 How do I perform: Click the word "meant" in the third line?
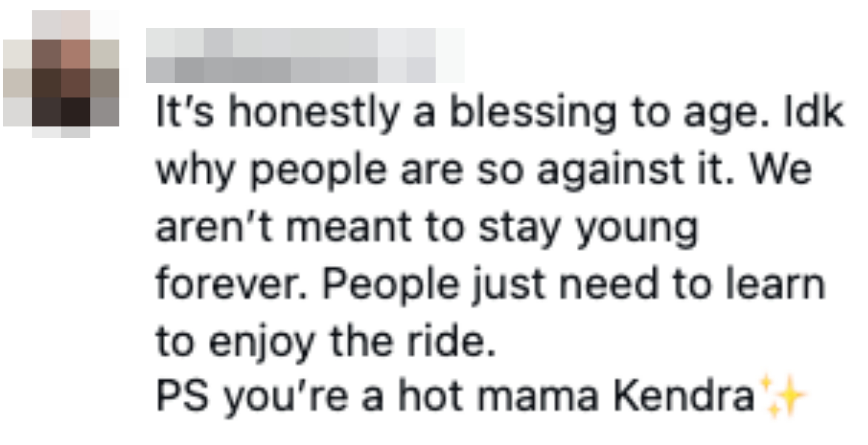point(348,227)
